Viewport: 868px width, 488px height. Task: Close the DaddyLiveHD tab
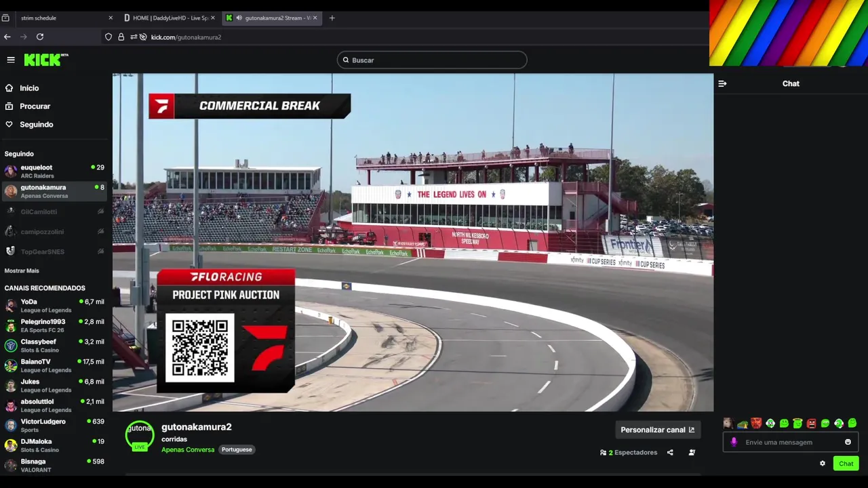pos(212,18)
